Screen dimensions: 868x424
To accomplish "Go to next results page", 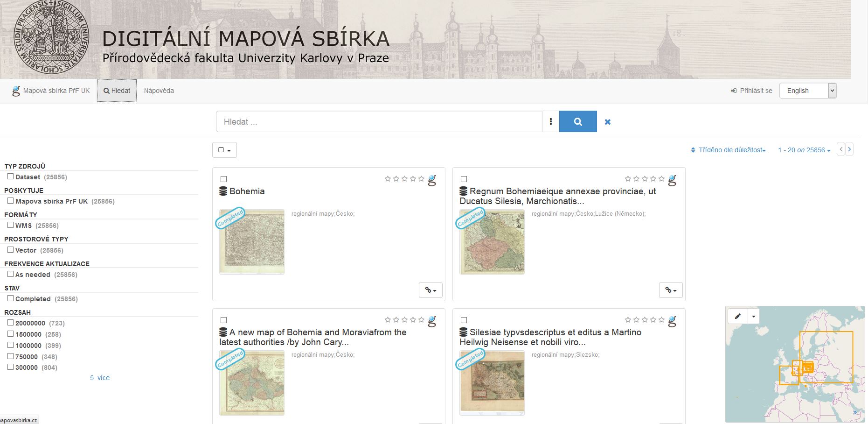I will (849, 149).
